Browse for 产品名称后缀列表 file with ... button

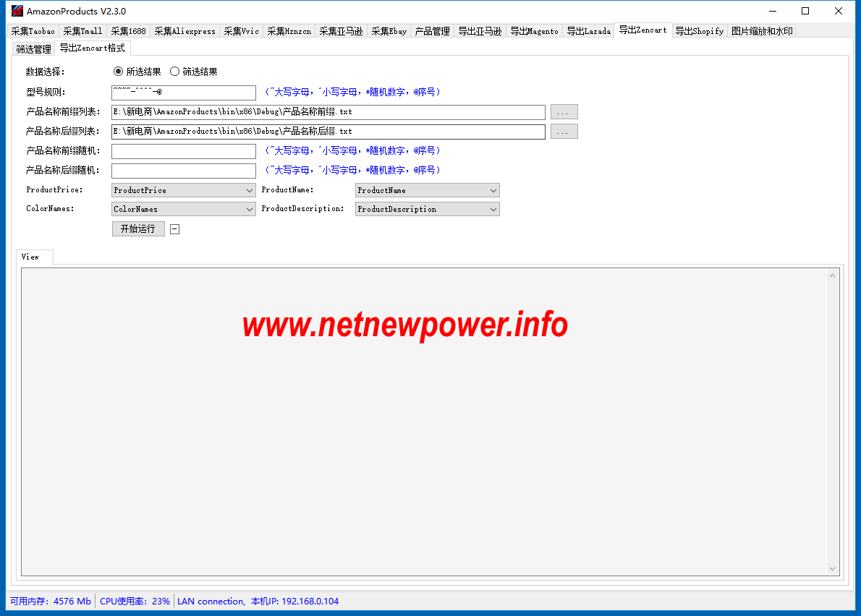[x=564, y=132]
